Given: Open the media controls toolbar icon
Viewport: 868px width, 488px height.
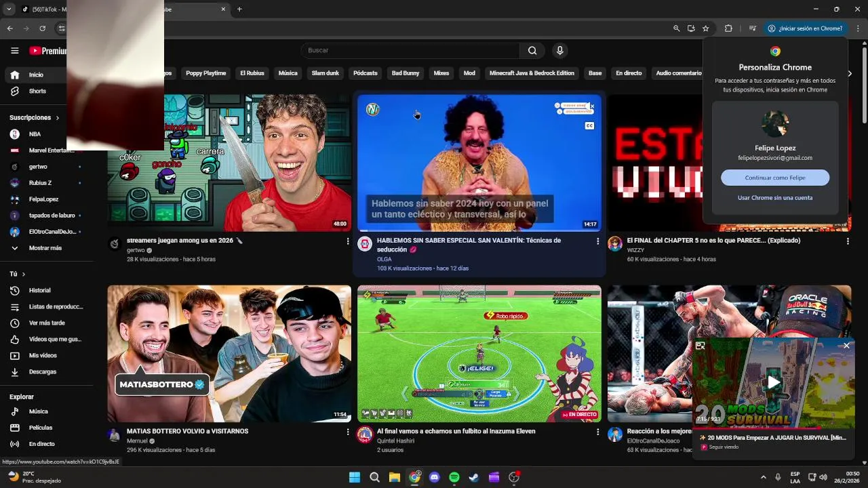Looking at the screenshot, I should [x=752, y=28].
